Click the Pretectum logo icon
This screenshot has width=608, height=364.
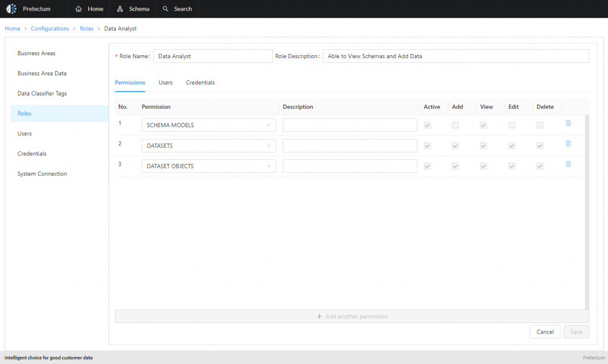(x=11, y=8)
